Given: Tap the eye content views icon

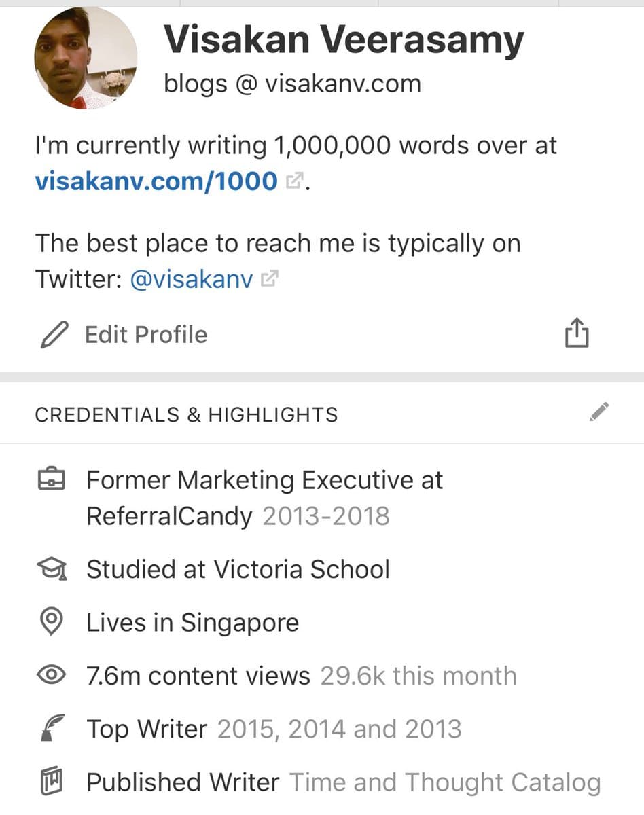Looking at the screenshot, I should (51, 675).
